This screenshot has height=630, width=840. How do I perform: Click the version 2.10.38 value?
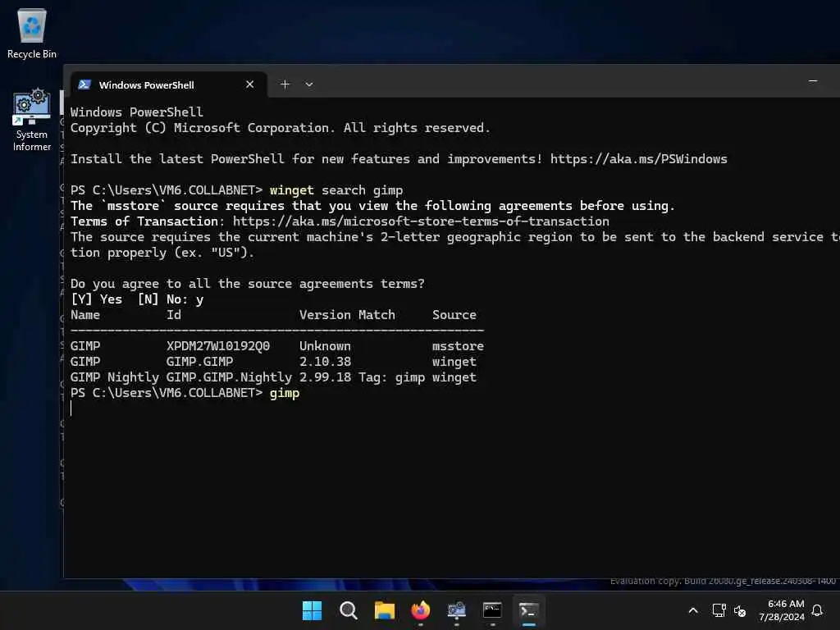click(x=325, y=362)
